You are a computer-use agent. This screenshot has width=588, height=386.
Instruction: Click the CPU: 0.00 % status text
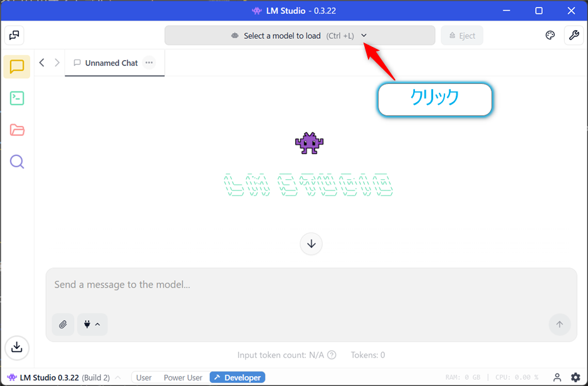point(517,377)
